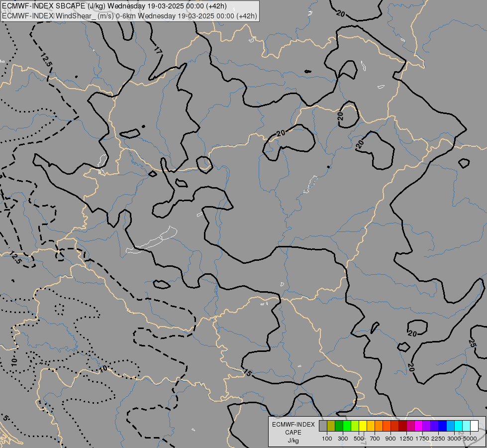Click the legend value '300'
487x448 pixels.
(343, 439)
